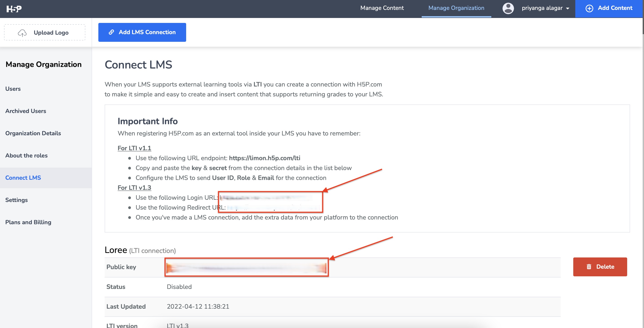
Task: Select Connect LMS in sidebar
Action: click(x=23, y=178)
